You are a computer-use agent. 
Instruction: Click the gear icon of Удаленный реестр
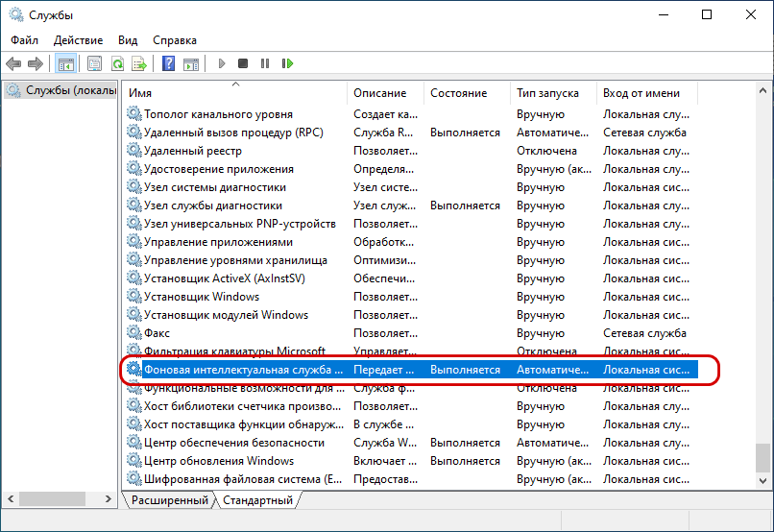coord(133,150)
